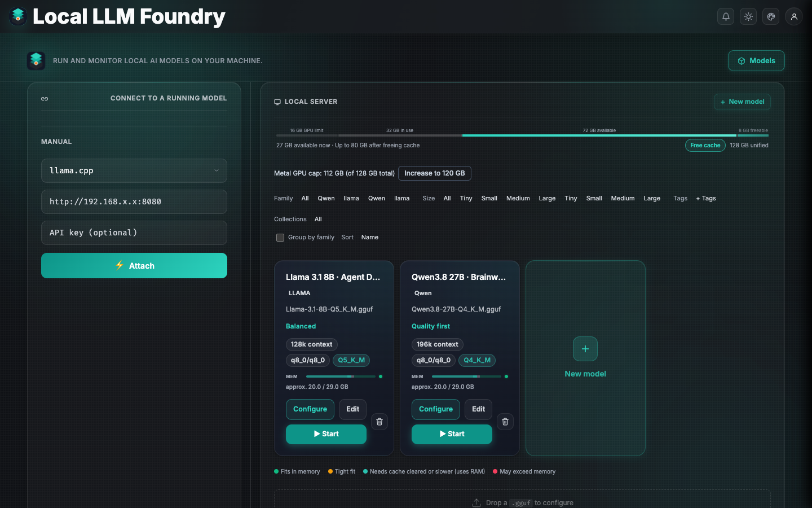Focus the API key (optional) field
The image size is (812, 508).
[x=134, y=233]
